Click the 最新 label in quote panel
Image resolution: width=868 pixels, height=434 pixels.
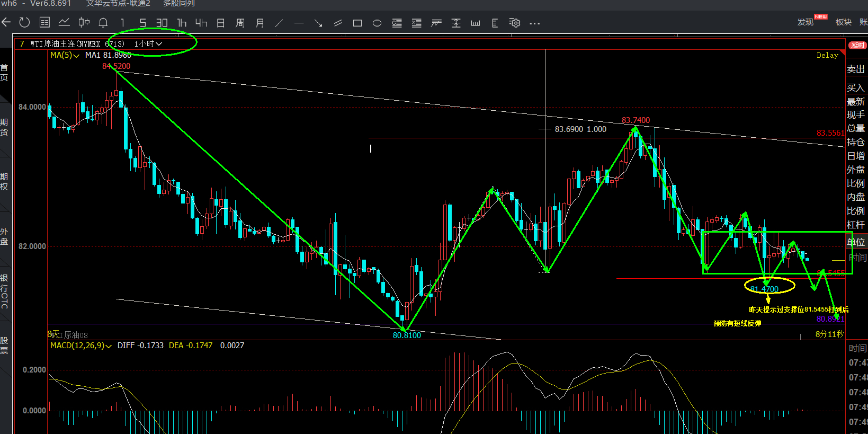(856, 101)
